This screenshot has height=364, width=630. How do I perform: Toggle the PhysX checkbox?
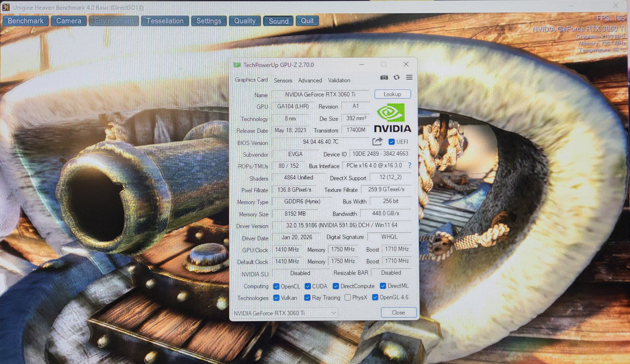348,298
